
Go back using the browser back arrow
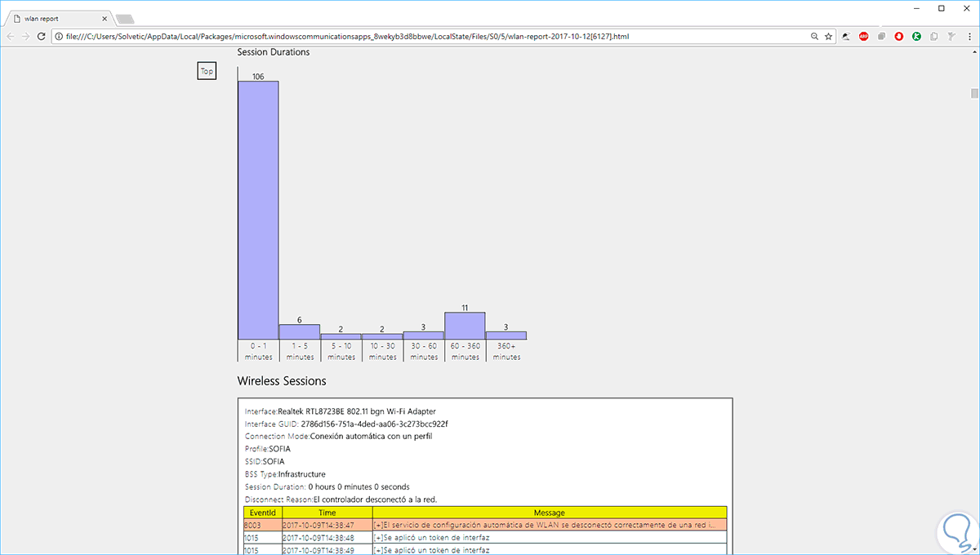[11, 37]
